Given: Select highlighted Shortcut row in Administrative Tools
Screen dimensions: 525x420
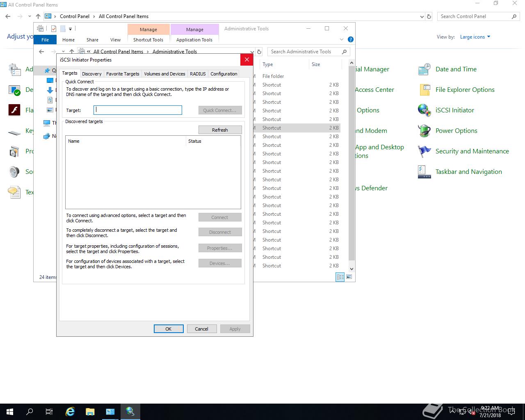Looking at the screenshot, I should tap(297, 128).
